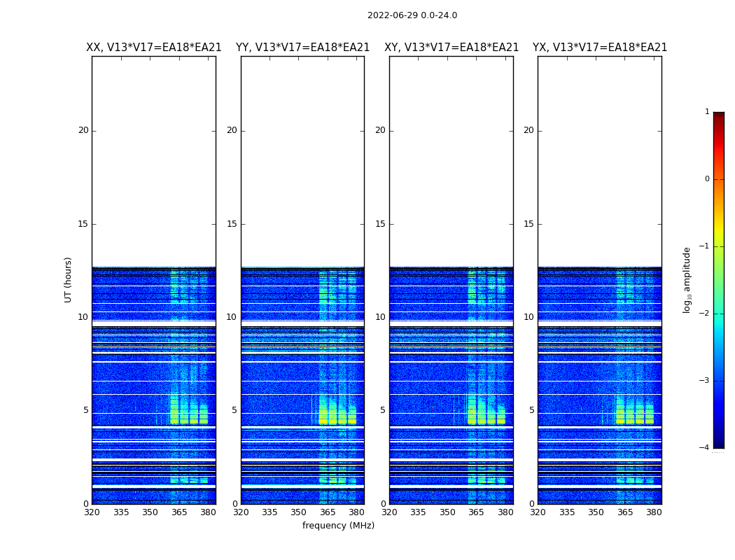Select the XX polarization panel title
Image resolution: width=735 pixels, height=560 pixels.
[153, 48]
